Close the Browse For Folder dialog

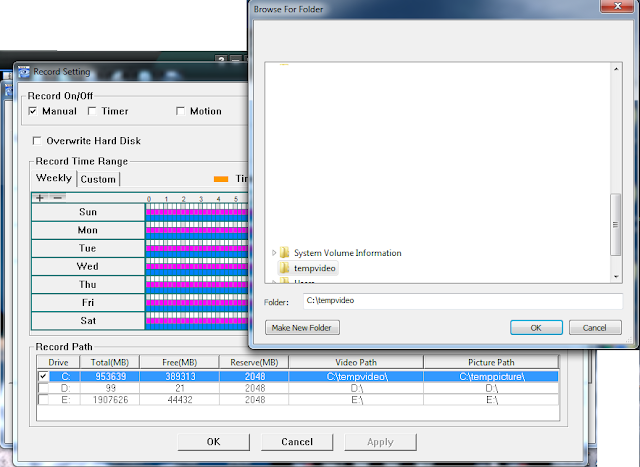coord(617,6)
